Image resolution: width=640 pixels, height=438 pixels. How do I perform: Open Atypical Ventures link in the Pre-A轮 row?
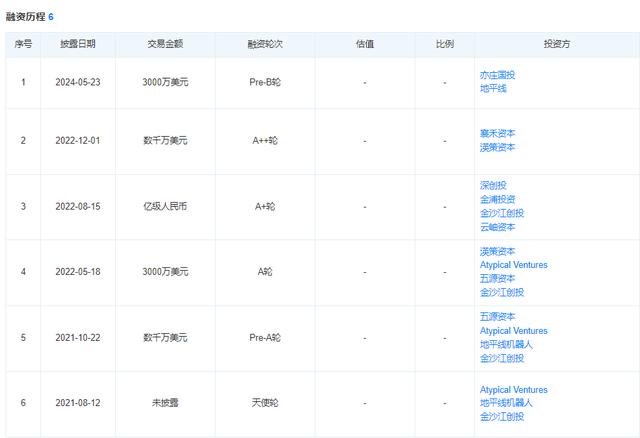point(513,331)
